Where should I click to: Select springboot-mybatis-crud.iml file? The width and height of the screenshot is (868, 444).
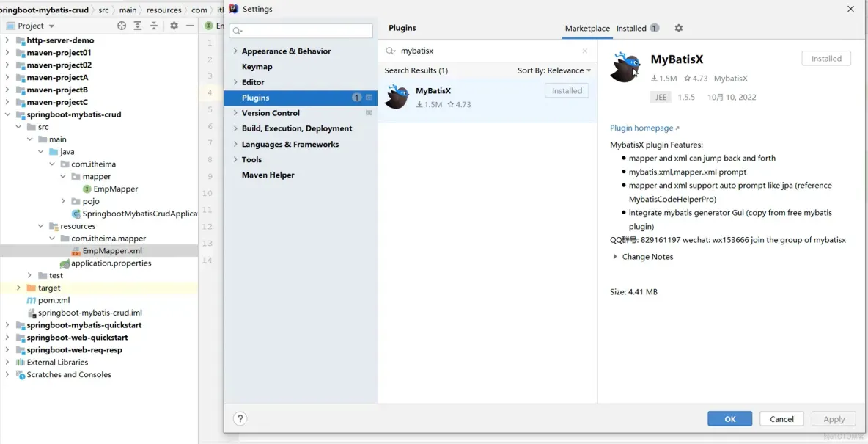tap(89, 313)
